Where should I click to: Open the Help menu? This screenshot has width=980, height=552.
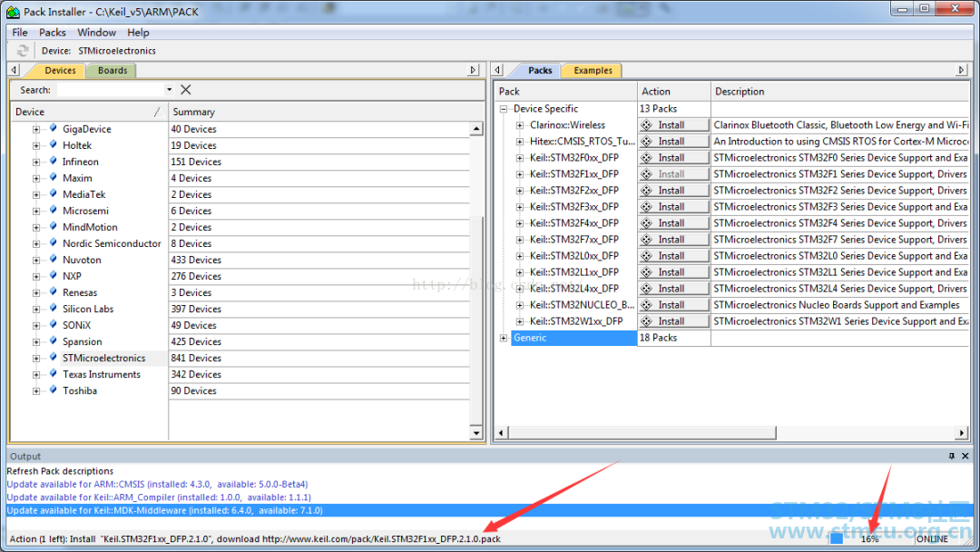(x=138, y=33)
